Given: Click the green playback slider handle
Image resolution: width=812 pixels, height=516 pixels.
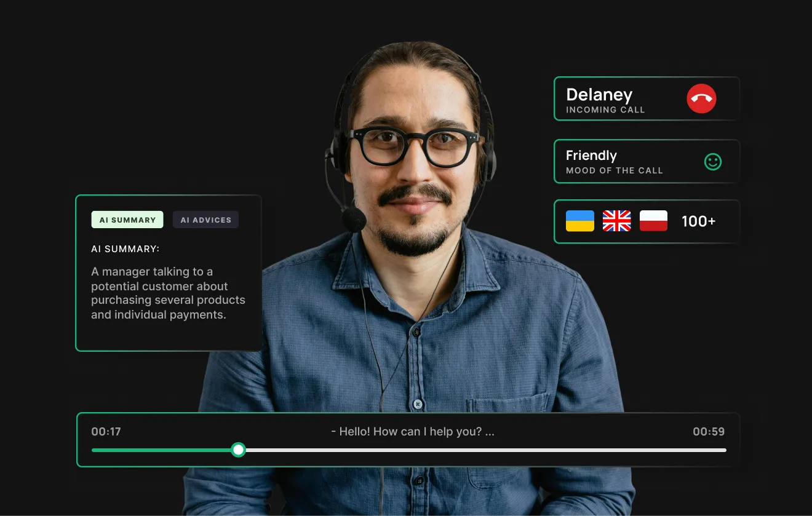Looking at the screenshot, I should coord(238,450).
